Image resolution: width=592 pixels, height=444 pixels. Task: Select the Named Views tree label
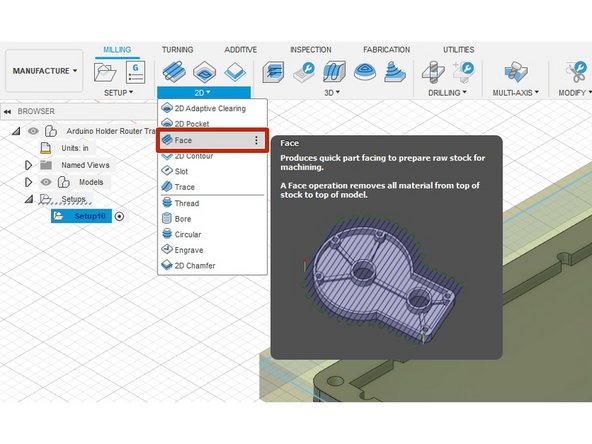85,165
